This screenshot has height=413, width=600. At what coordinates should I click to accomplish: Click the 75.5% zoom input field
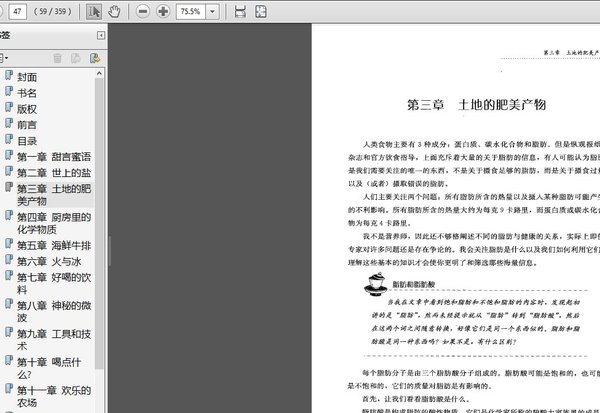point(191,11)
